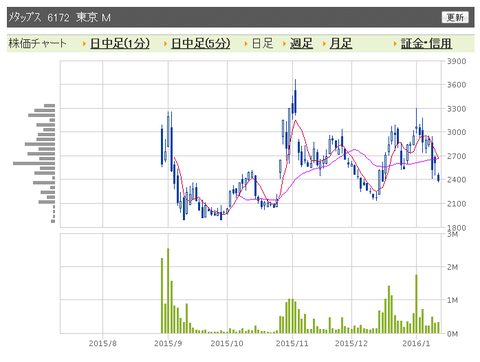Click the 2015/12 date axis label
The width and height of the screenshot is (480, 362).
[351, 343]
